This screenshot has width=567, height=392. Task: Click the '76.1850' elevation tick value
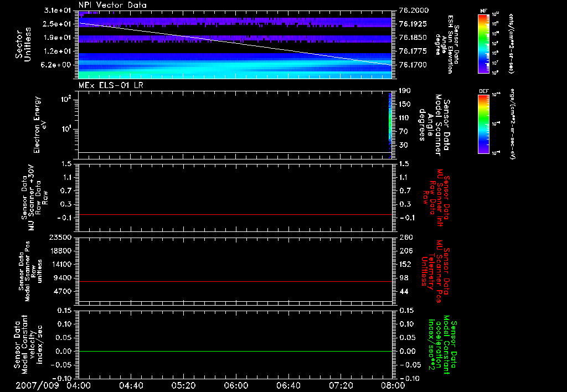point(413,38)
